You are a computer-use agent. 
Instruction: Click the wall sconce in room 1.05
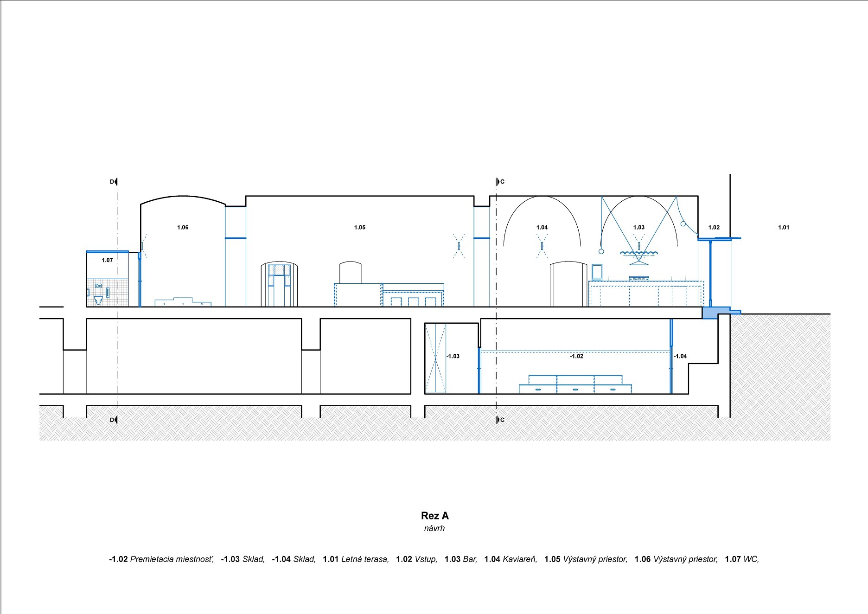click(458, 246)
